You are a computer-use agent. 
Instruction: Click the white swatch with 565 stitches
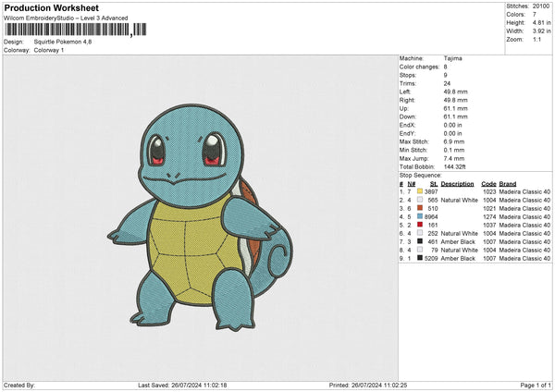(x=421, y=200)
